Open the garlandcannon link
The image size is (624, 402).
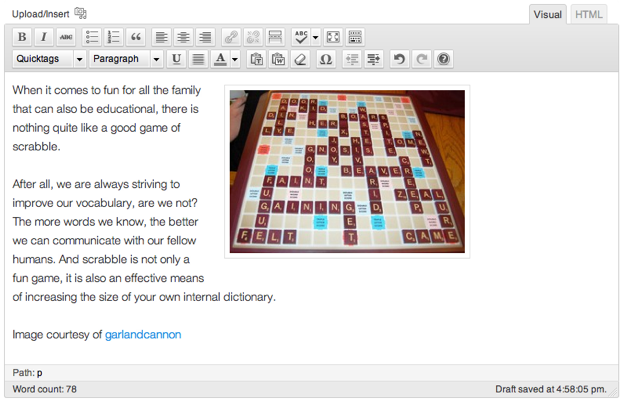[x=143, y=334]
